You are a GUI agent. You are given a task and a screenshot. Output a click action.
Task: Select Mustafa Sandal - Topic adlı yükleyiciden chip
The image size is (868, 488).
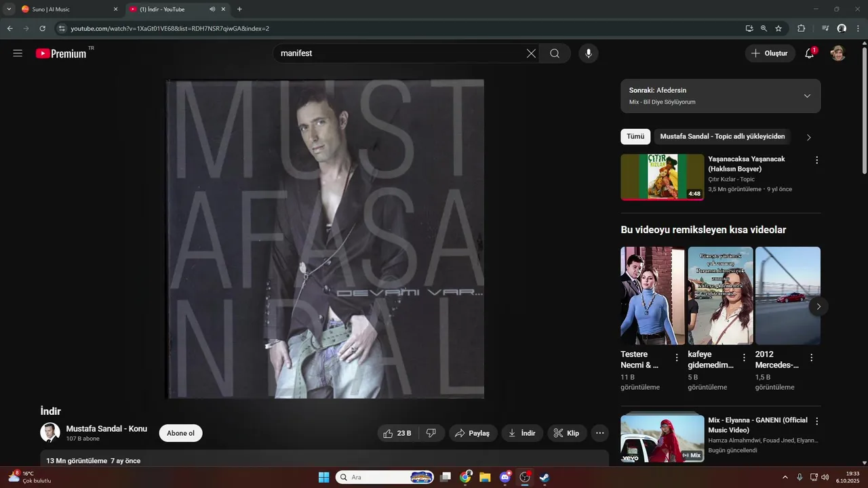pyautogui.click(x=722, y=137)
